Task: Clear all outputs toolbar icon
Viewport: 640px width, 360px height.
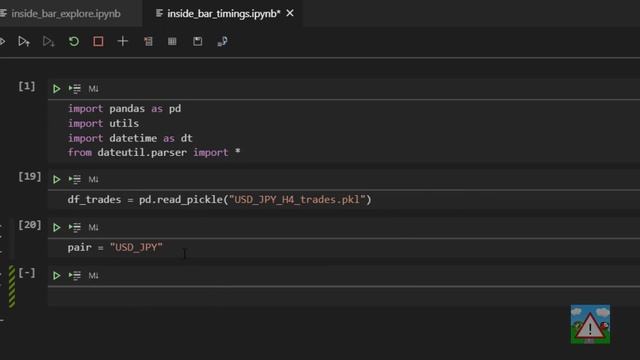Action: [148, 41]
